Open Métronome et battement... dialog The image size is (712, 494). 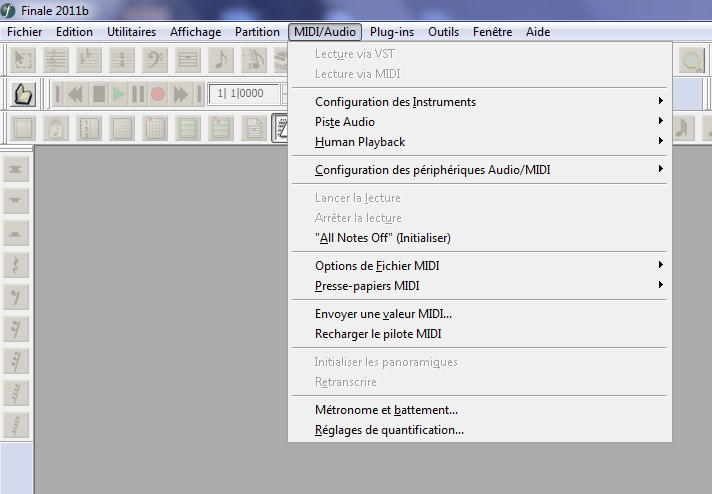480,409
